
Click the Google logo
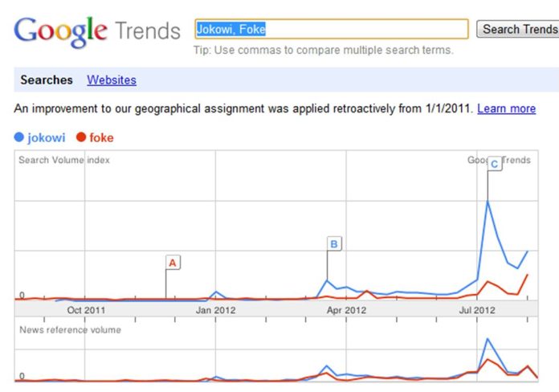[60, 31]
